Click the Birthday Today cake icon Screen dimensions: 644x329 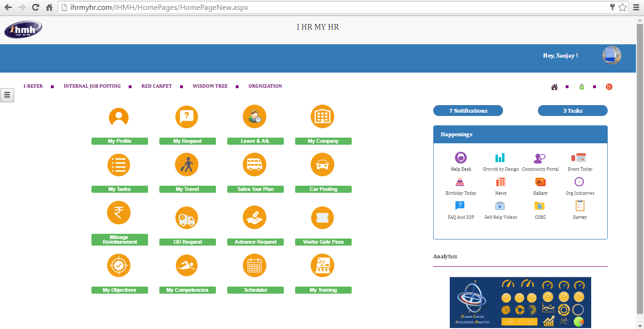460,182
